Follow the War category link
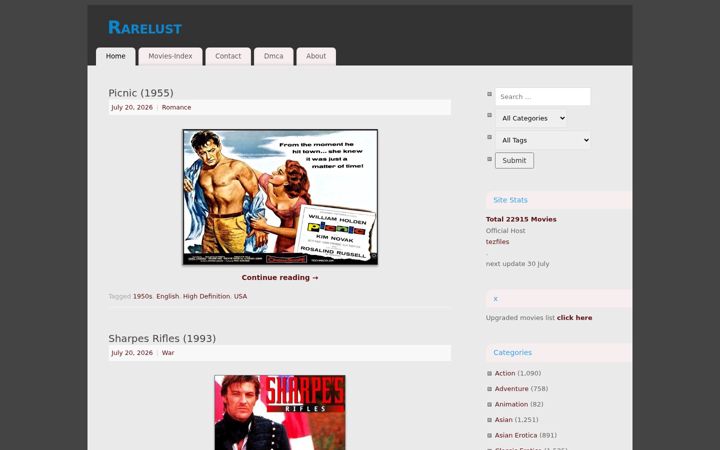Viewport: 720px width, 450px height. click(x=168, y=353)
